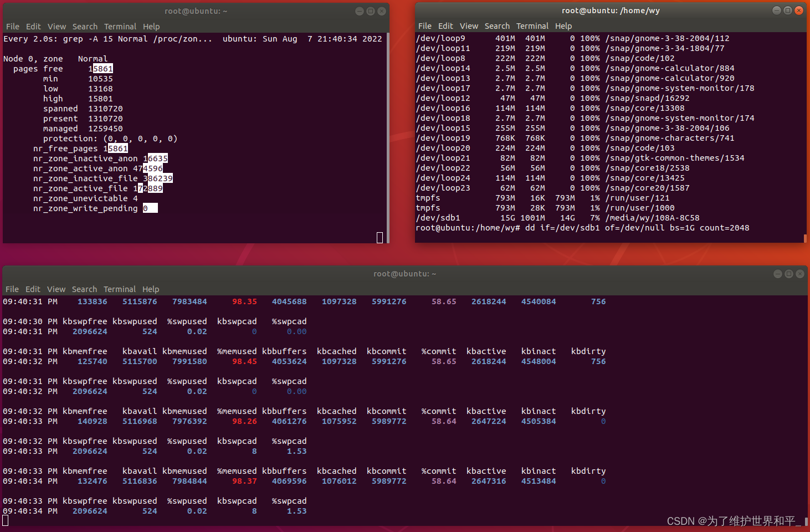Open File menu in top-left watch terminal
The width and height of the screenshot is (810, 532).
tap(13, 27)
